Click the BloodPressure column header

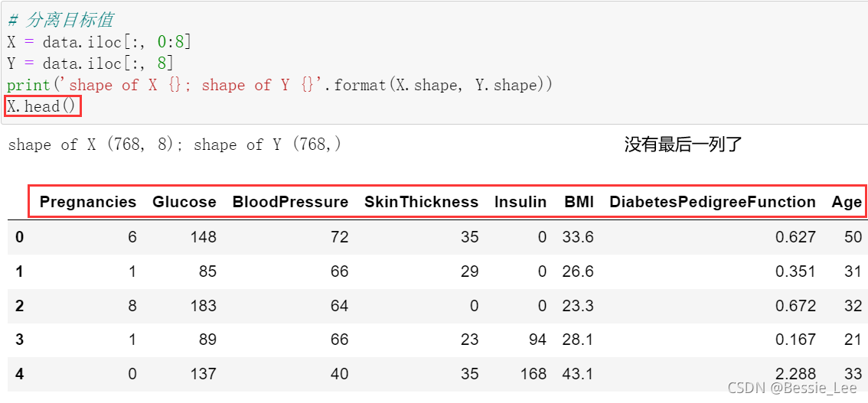[x=290, y=202]
